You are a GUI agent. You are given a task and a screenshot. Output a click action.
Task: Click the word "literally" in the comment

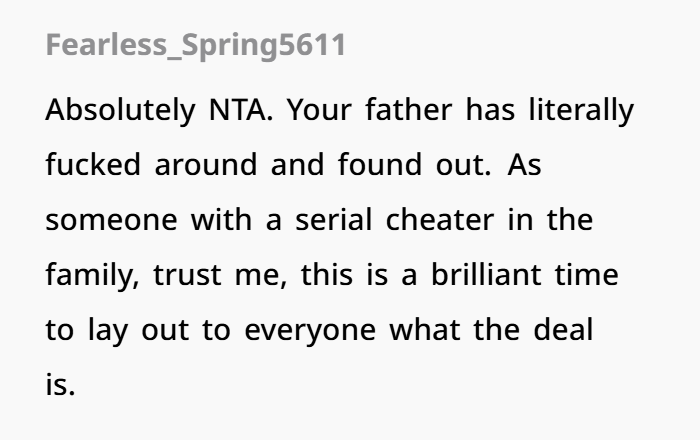click(x=581, y=111)
